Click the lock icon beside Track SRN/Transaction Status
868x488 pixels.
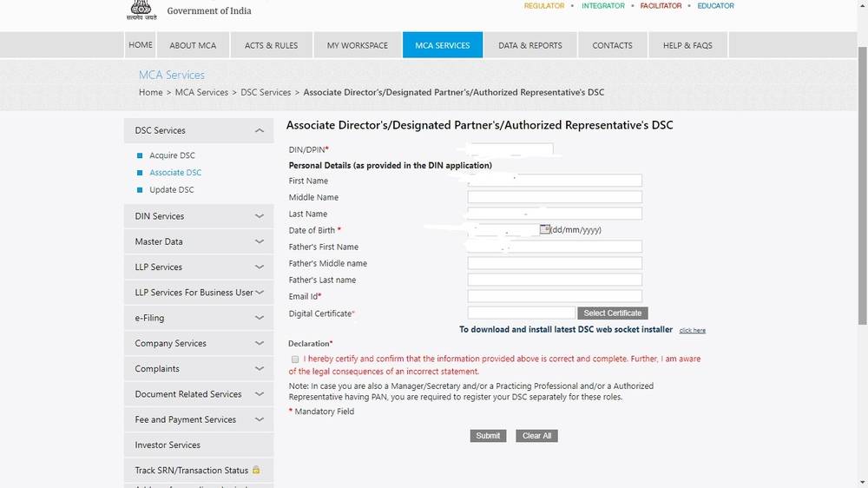point(256,470)
